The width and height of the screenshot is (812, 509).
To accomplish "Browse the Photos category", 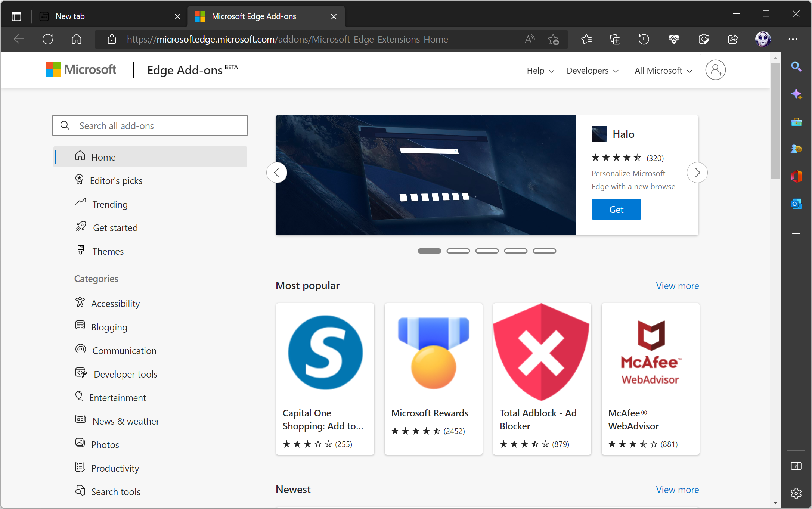I will [97, 445].
